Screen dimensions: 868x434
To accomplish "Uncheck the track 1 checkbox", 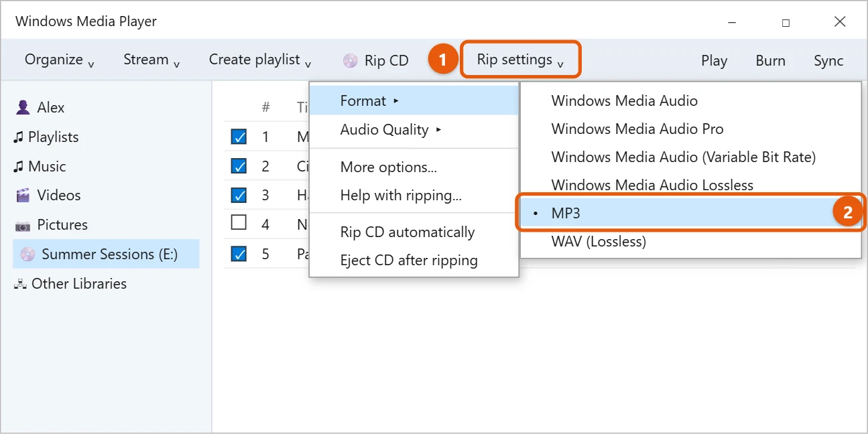I will (239, 137).
